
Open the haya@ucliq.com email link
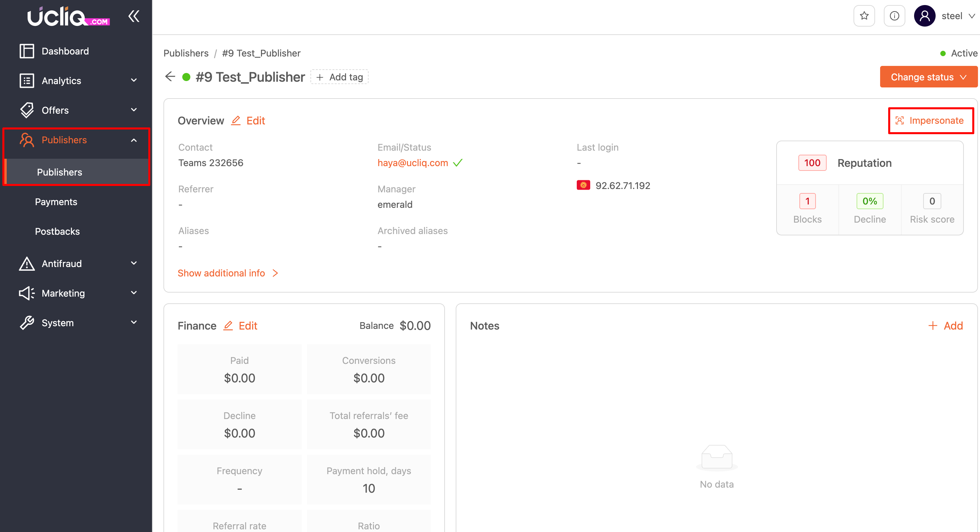point(412,163)
